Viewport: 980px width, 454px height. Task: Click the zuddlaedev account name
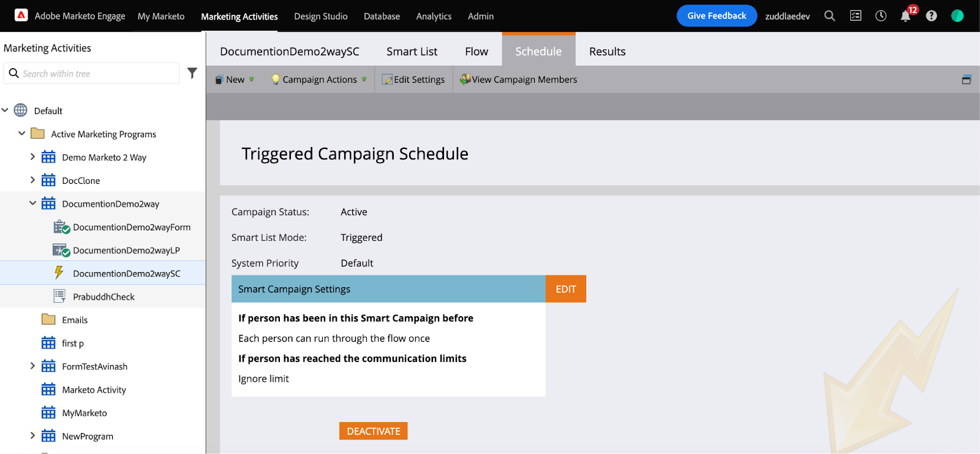point(788,17)
